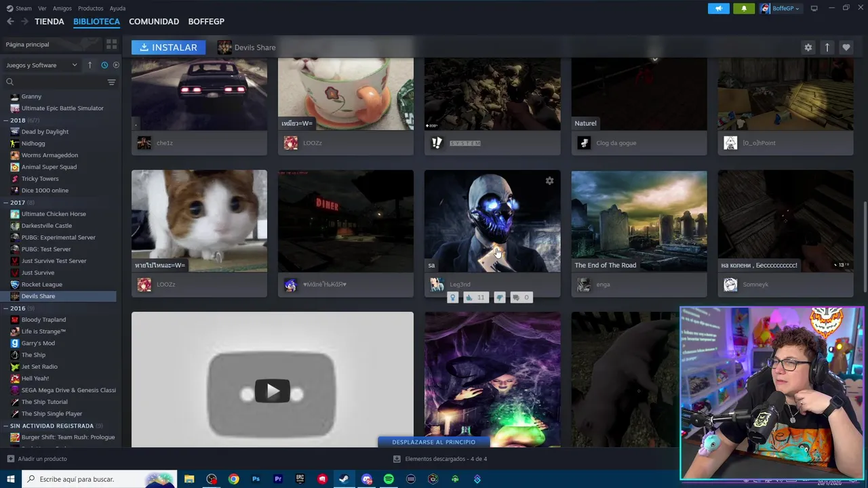
Task: Open che1z's car screenshot
Action: 199,94
